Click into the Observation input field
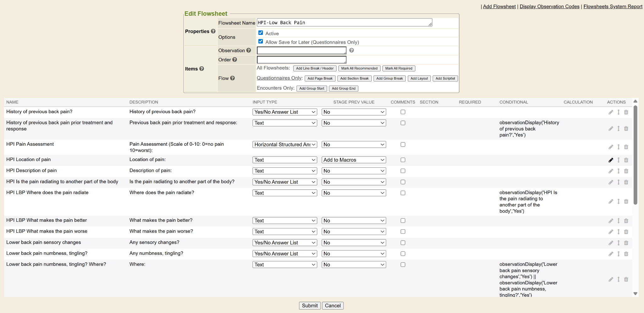Viewport: 644px width, 313px height. point(301,51)
